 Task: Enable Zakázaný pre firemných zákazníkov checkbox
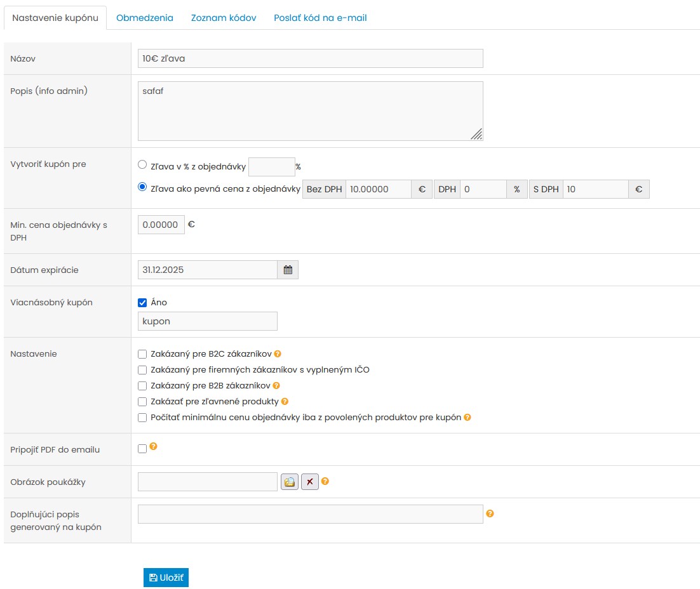pyautogui.click(x=142, y=369)
